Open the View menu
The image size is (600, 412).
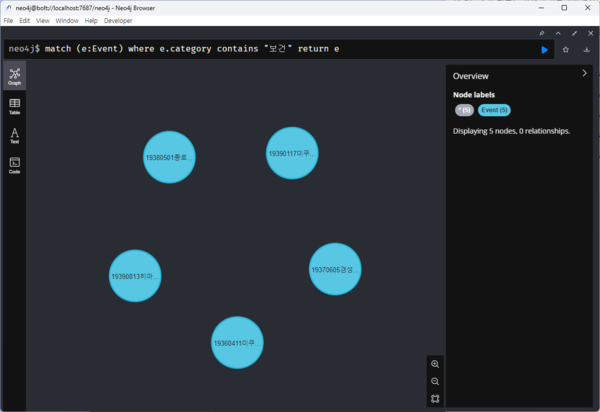[42, 20]
